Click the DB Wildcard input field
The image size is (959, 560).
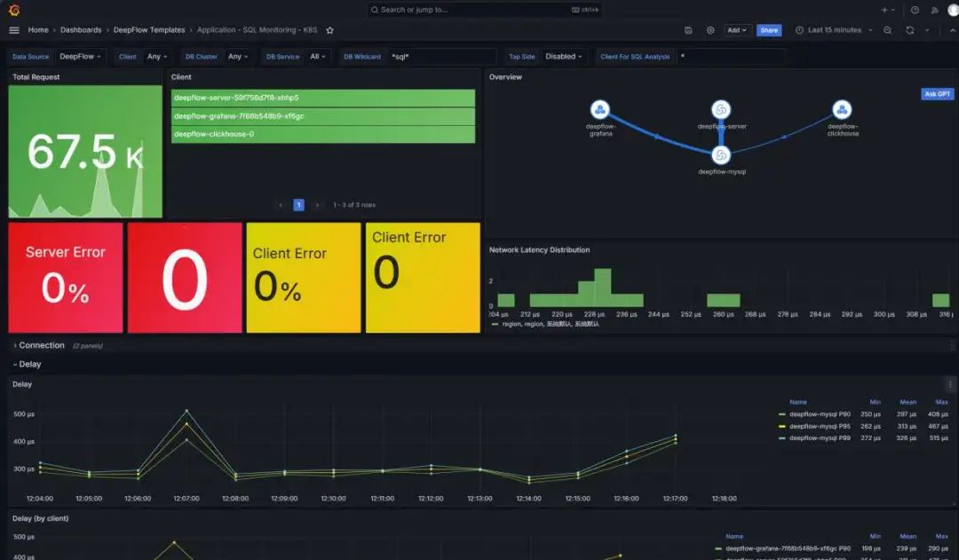441,56
